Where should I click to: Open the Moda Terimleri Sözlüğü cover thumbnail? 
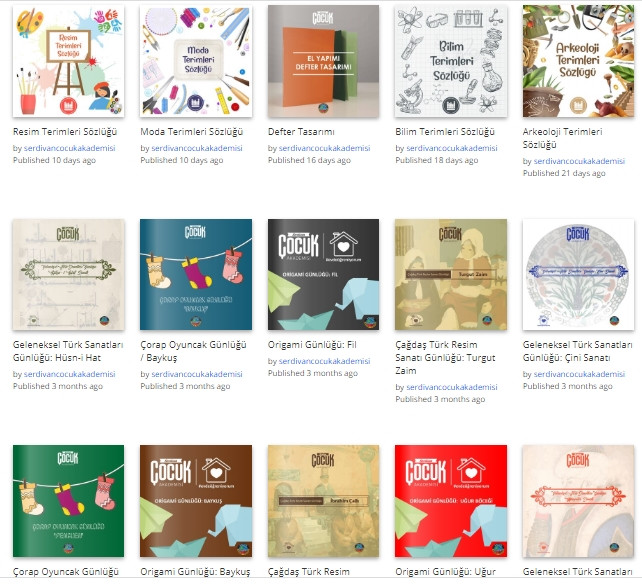(196, 61)
